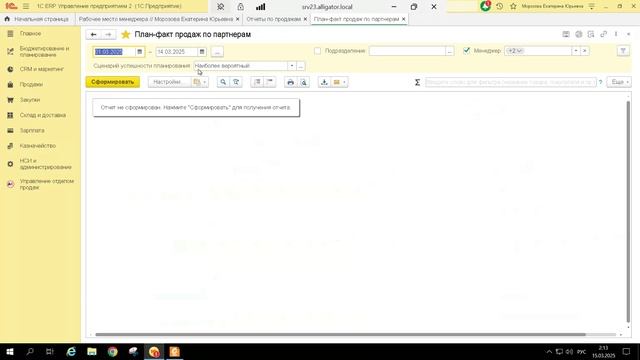640x360 pixels.
Task: Toggle the favorites star for this report
Action: click(x=126, y=35)
